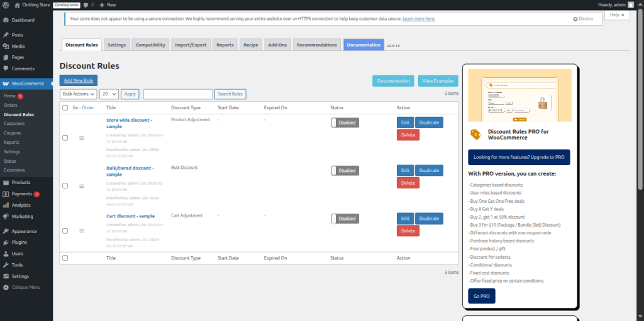The width and height of the screenshot is (644, 321).
Task: Click the admin avatar icon
Action: (x=630, y=5)
